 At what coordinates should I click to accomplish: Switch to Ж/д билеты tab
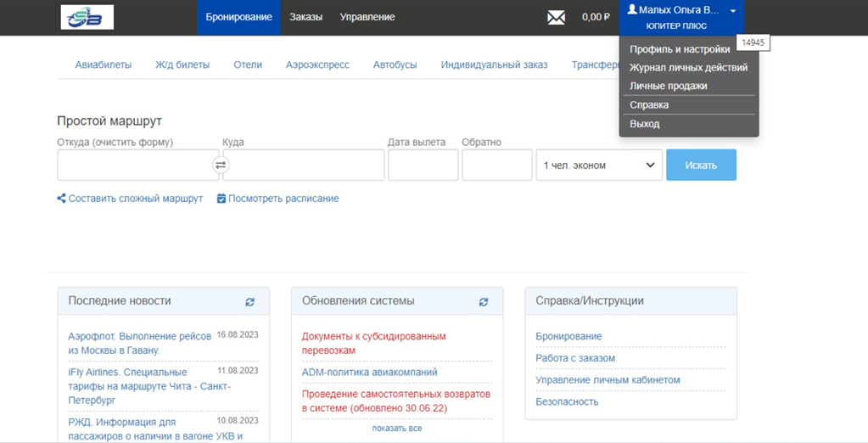pos(182,64)
